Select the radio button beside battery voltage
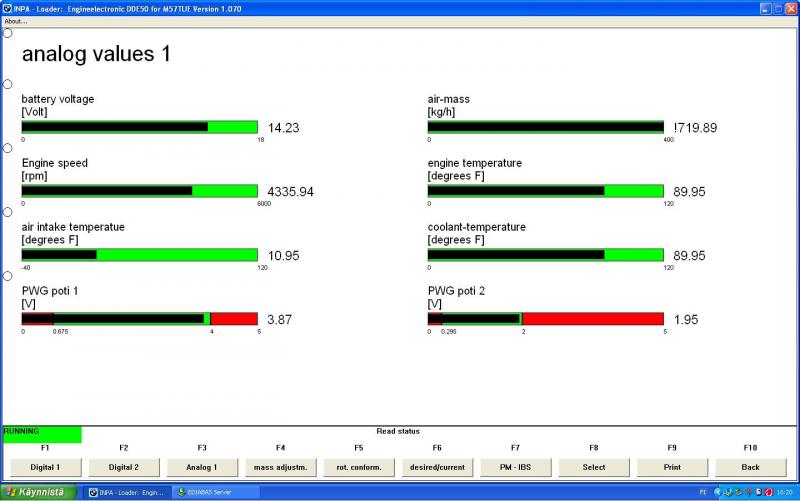Screen dimensions: 800x501 (8, 84)
